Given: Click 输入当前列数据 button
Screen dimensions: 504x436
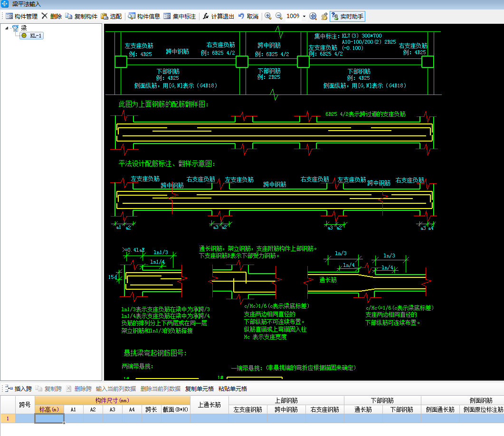Looking at the screenshot, I should click(116, 389).
